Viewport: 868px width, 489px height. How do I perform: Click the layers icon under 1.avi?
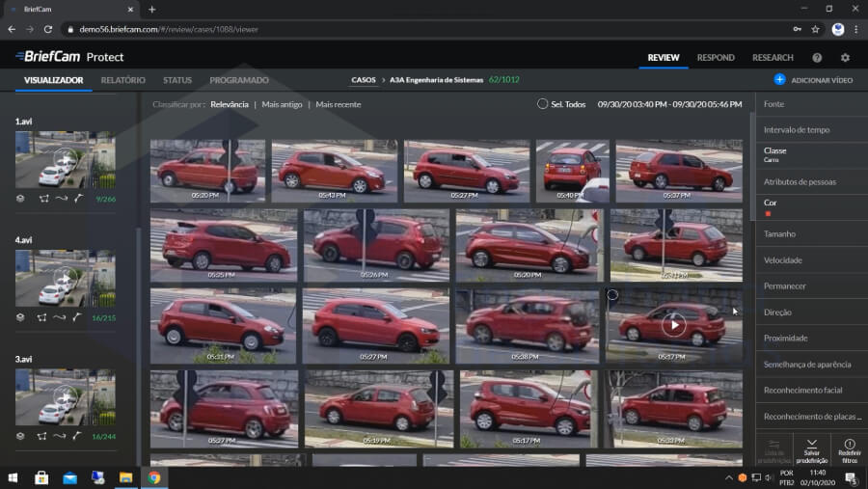coord(20,197)
